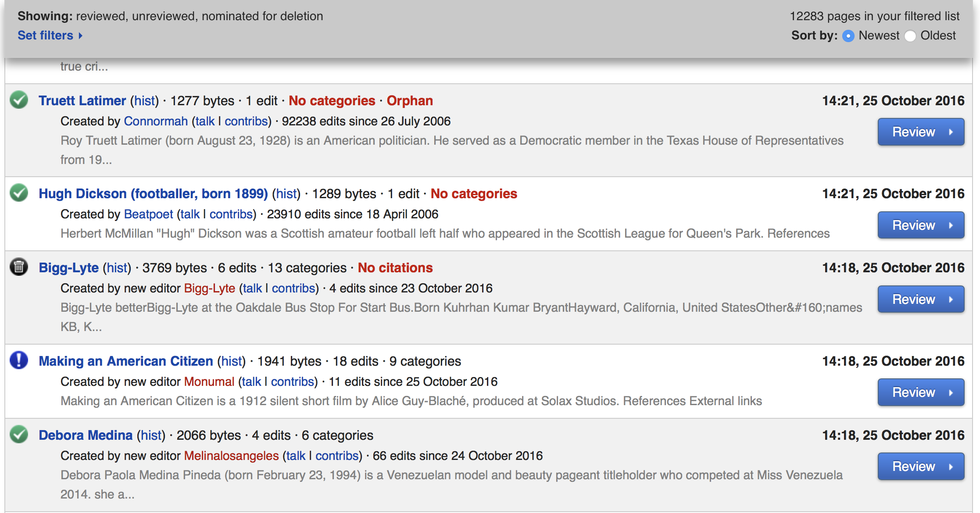The width and height of the screenshot is (980, 513).
Task: View history of Bigg-Lyte page
Action: [x=117, y=268]
